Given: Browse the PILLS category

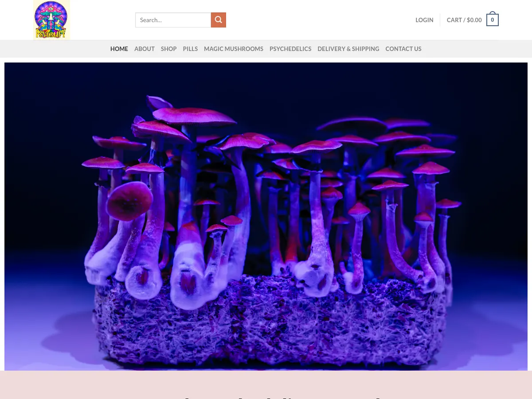Looking at the screenshot, I should click(x=190, y=49).
